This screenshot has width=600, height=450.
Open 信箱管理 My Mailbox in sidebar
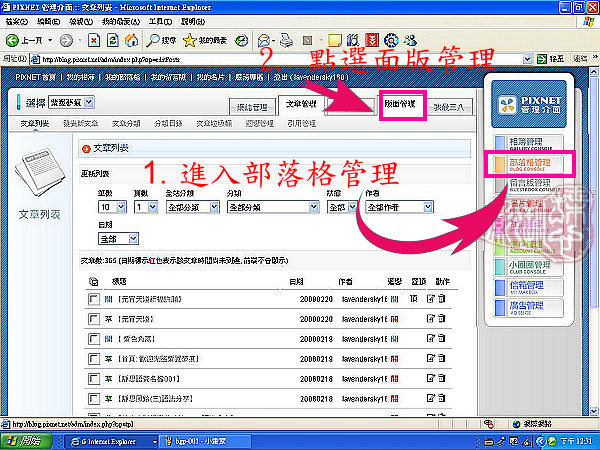528,287
